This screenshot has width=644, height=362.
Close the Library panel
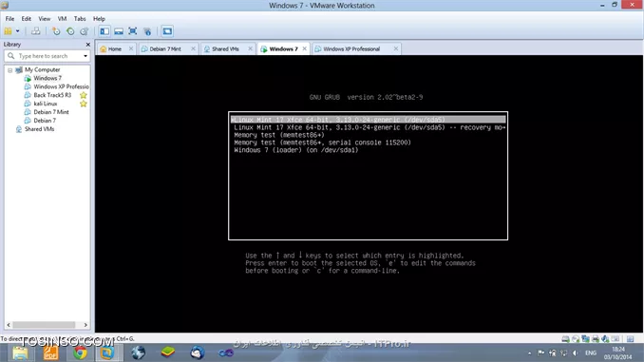(x=88, y=45)
